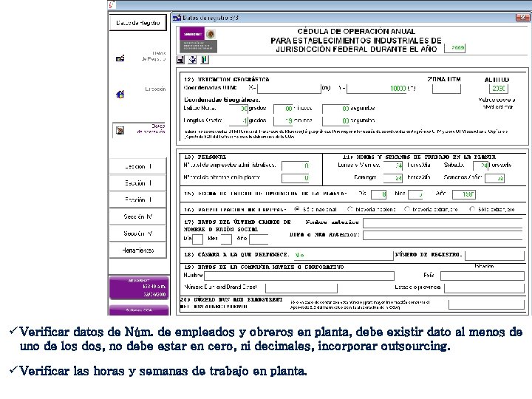The image size is (532, 399).
Task: Click the Zona UTM field
Action: (446, 89)
